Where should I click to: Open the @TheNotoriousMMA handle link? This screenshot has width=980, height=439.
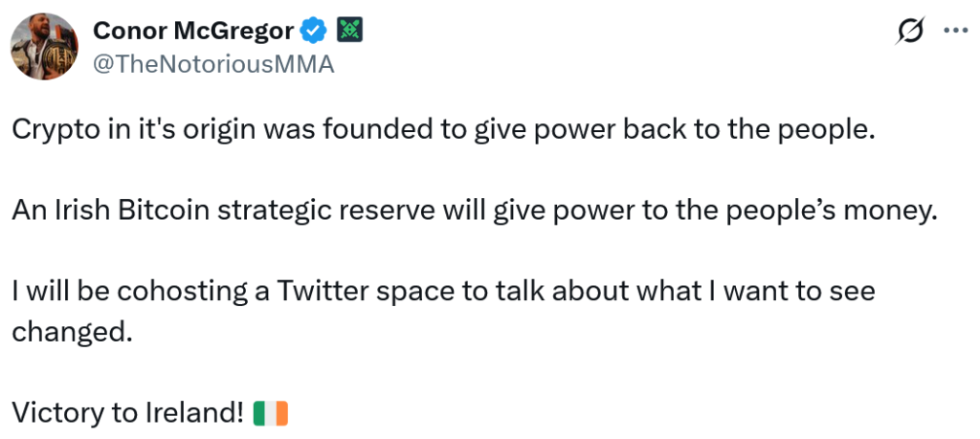click(x=213, y=65)
